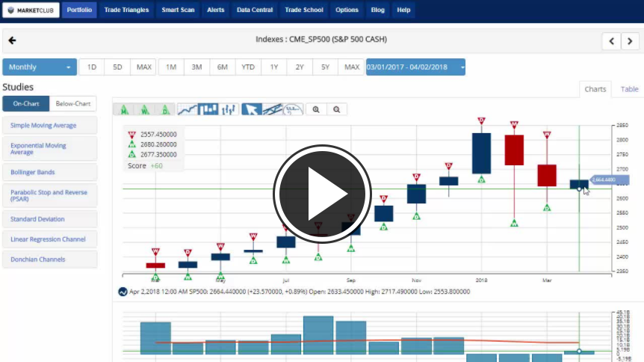This screenshot has width=644, height=362.
Task: Select the trend line drawing tool
Action: point(273,109)
